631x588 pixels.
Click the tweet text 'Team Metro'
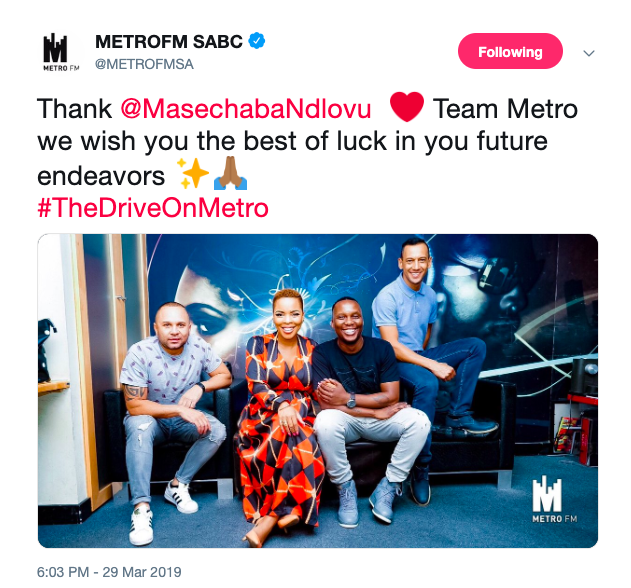click(505, 109)
